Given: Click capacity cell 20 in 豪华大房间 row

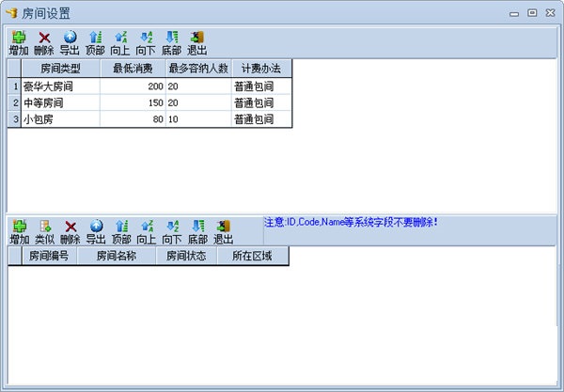Looking at the screenshot, I should (x=198, y=86).
